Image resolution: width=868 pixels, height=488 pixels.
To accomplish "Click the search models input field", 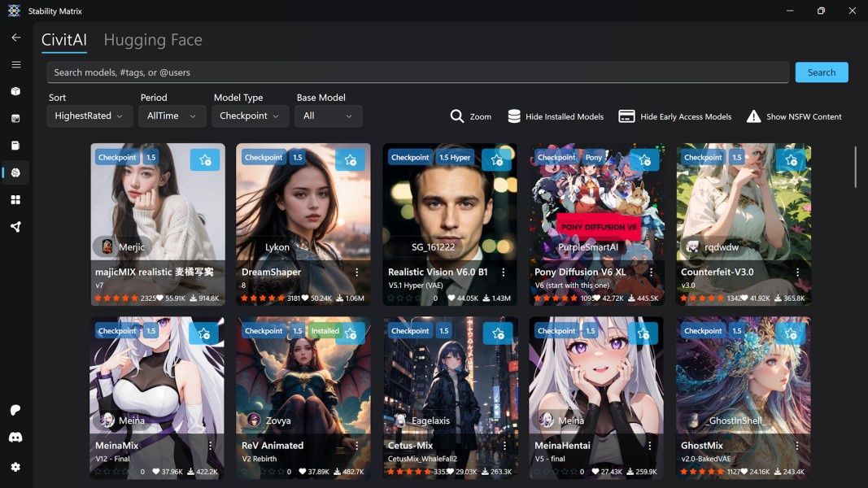I will coord(418,72).
